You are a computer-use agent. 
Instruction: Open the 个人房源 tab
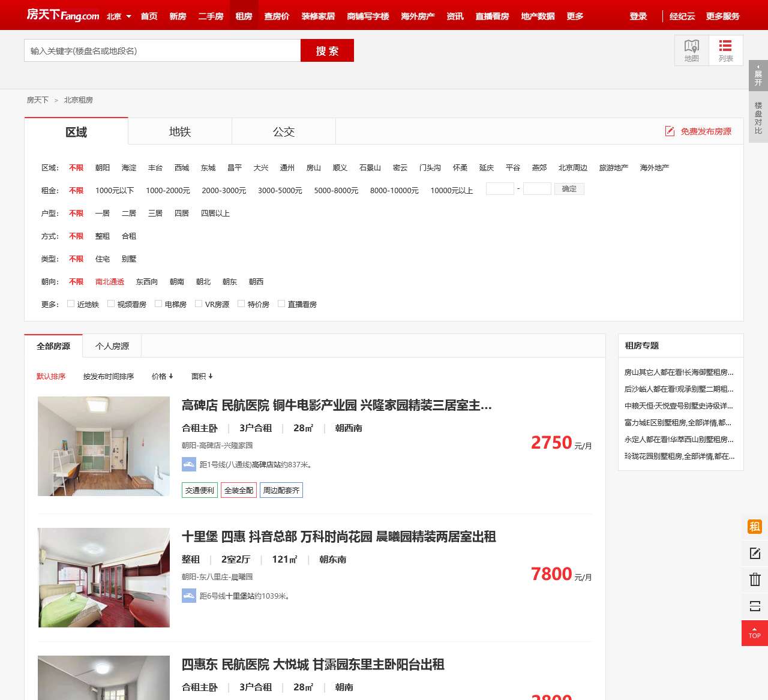(x=112, y=346)
